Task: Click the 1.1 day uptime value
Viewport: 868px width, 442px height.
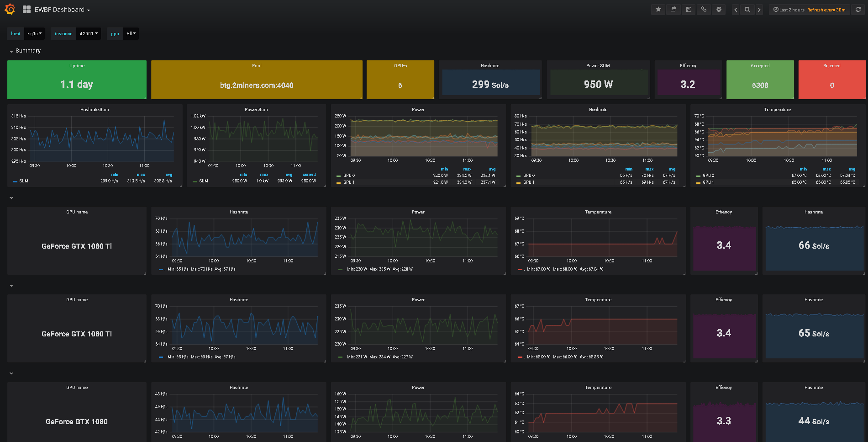Action: [x=77, y=84]
